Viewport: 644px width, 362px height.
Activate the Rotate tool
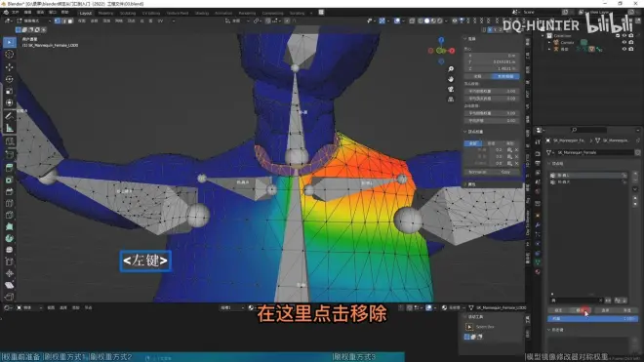[10, 79]
